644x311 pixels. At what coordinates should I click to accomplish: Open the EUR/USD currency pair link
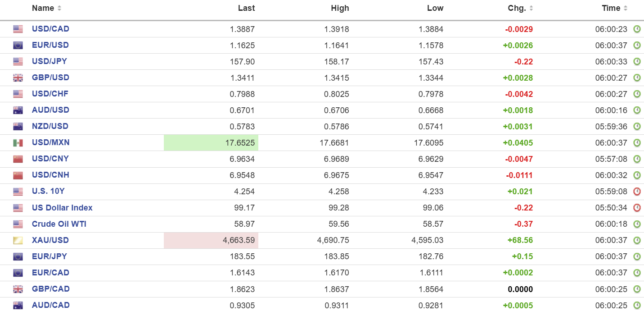[50, 45]
